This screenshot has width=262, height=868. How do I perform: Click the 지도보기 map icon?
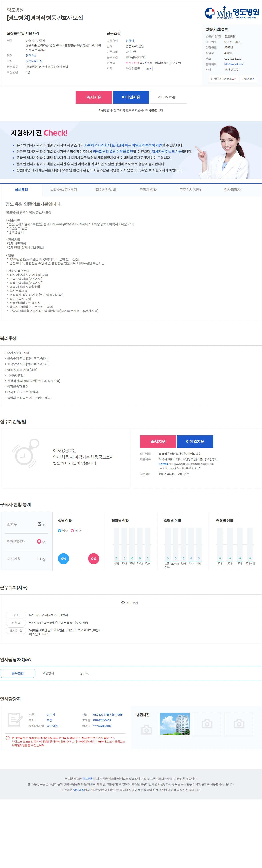pos(123,603)
